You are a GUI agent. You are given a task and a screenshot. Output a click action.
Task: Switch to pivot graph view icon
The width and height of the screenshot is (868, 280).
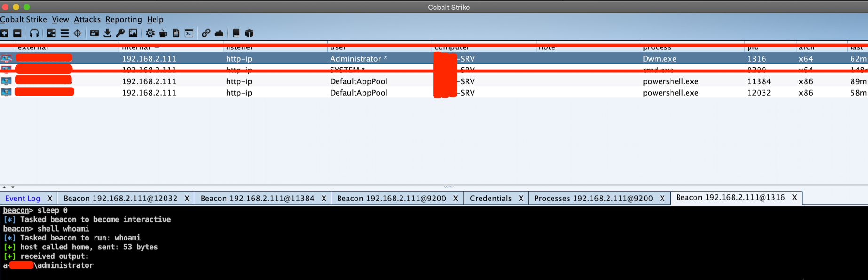(x=51, y=33)
